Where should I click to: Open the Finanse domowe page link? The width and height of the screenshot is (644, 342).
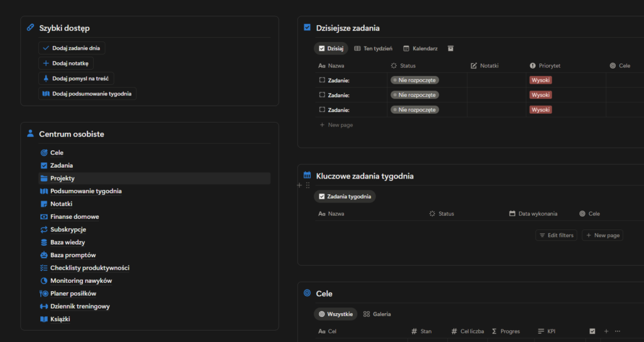coord(75,217)
